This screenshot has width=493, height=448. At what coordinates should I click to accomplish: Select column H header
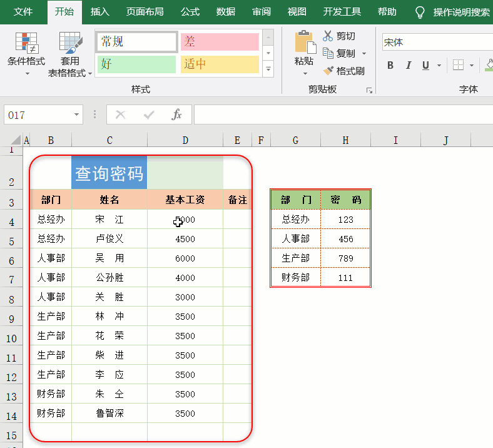click(345, 140)
